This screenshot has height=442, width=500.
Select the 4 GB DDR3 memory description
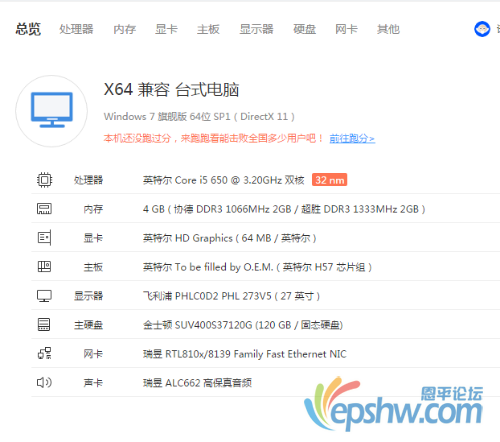click(284, 209)
